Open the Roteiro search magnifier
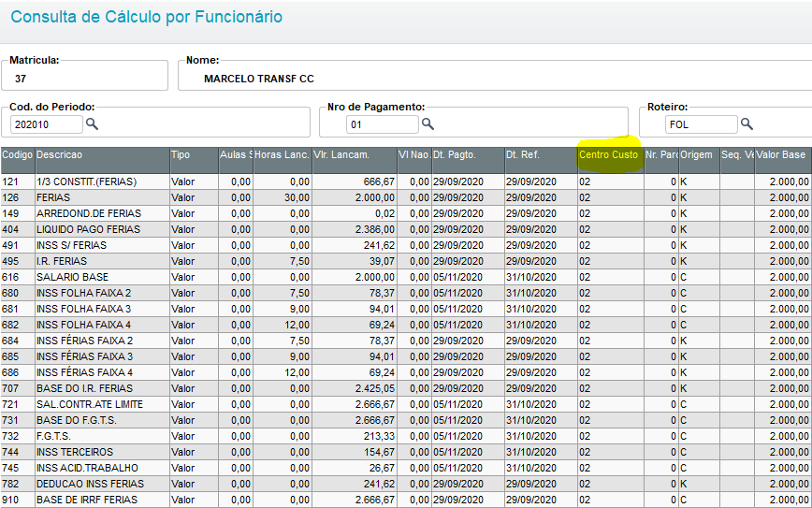 point(747,123)
